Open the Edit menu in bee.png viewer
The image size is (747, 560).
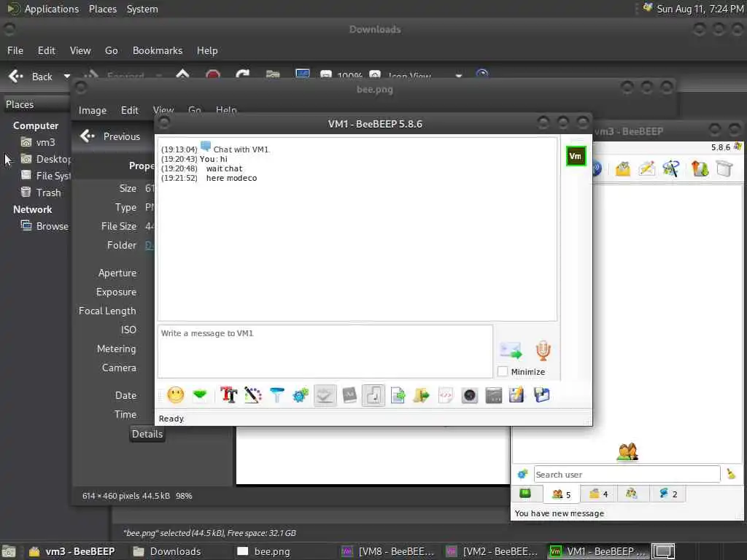[x=130, y=111]
